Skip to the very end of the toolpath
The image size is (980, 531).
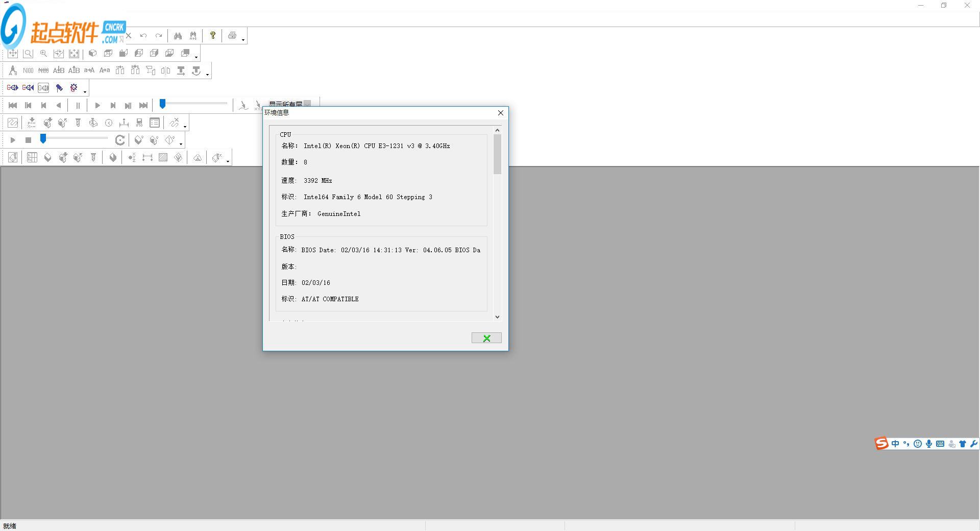coord(143,105)
